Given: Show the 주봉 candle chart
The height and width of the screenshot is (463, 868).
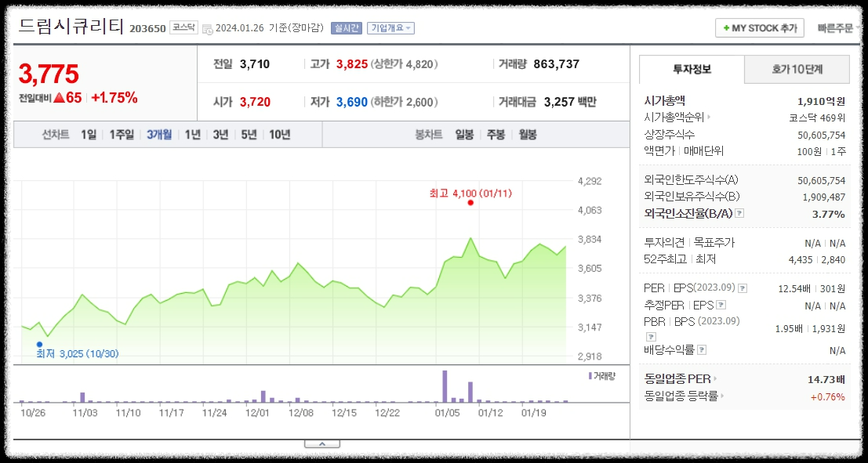Looking at the screenshot, I should [x=496, y=135].
